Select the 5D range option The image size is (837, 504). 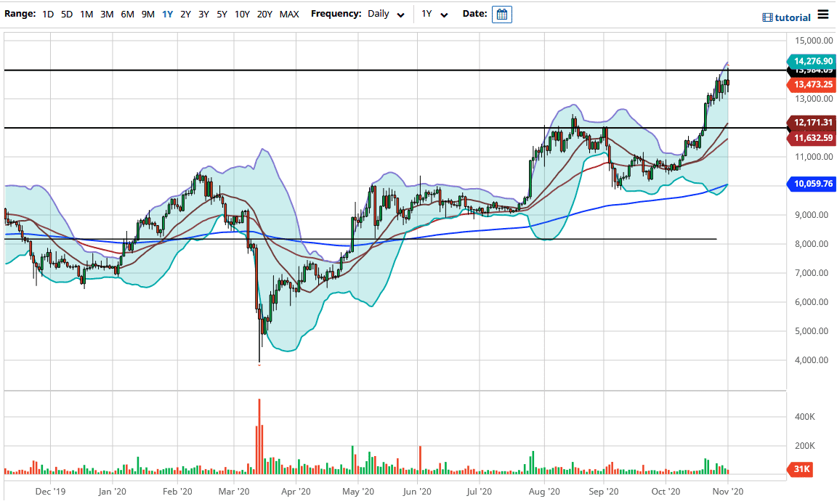(66, 13)
